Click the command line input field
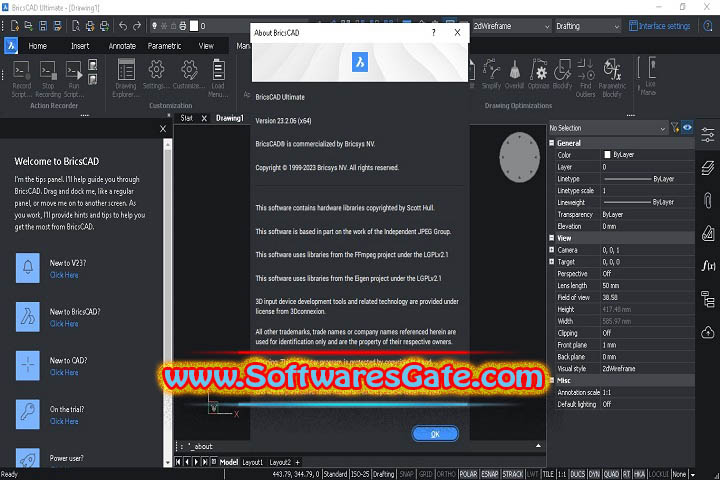720x480 pixels. tap(358, 446)
